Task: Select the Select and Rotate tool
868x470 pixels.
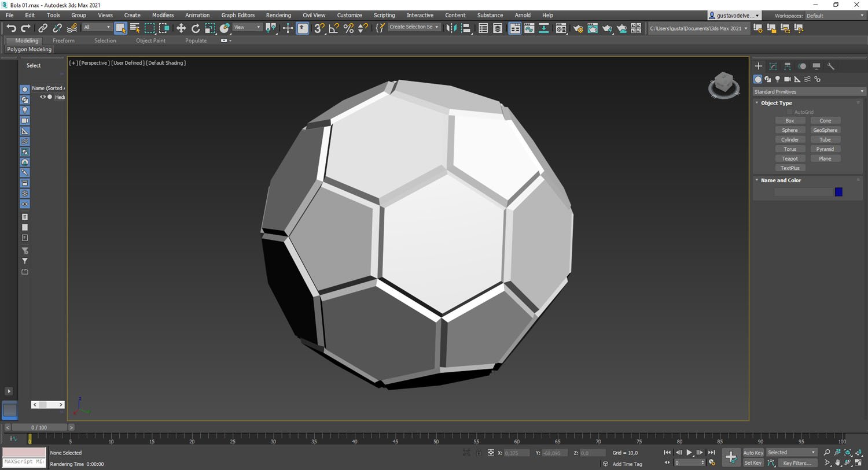Action: pyautogui.click(x=196, y=28)
